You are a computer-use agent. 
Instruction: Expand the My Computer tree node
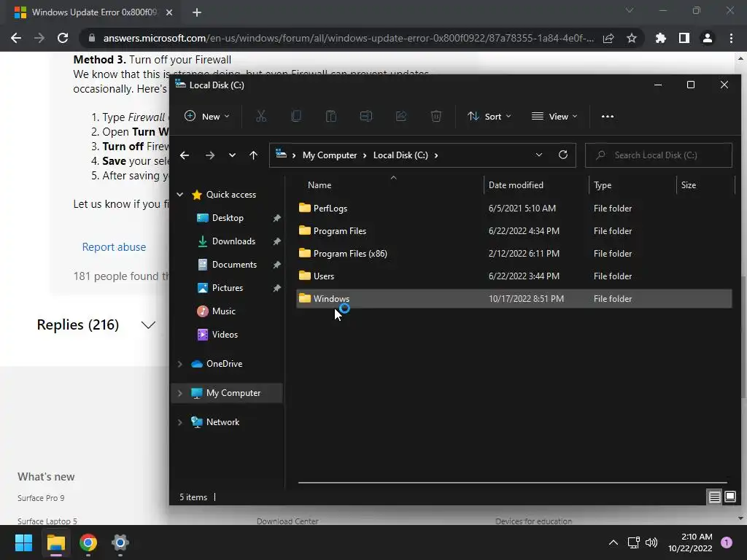(x=179, y=393)
